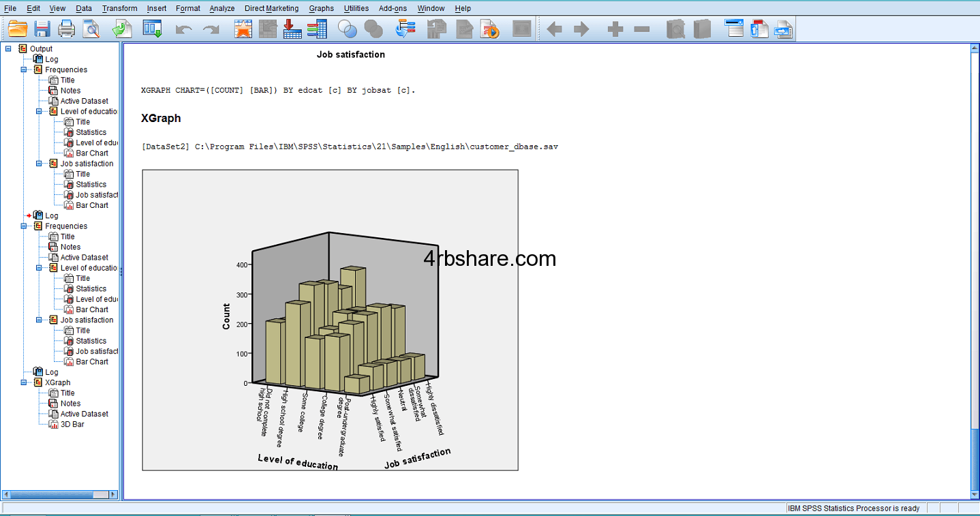
Task: Select the Log item marked with red arrow
Action: (x=51, y=215)
